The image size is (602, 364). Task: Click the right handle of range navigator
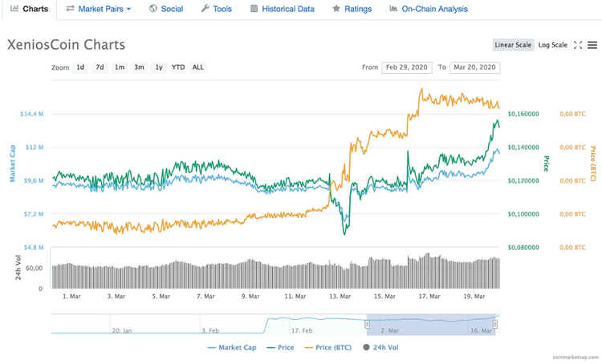495,324
